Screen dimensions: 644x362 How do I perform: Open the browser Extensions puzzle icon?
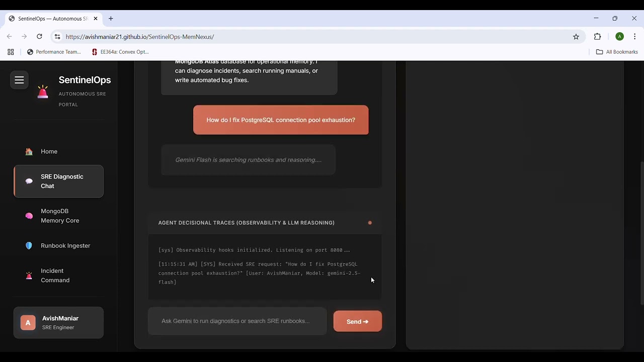[598, 37]
